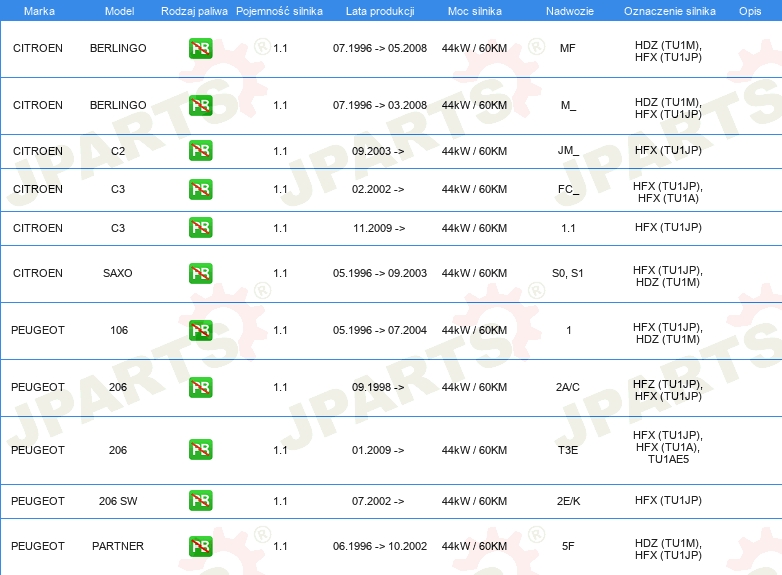Click the date 05.1996 -> 09.2003
The image size is (782, 575).
380,273
